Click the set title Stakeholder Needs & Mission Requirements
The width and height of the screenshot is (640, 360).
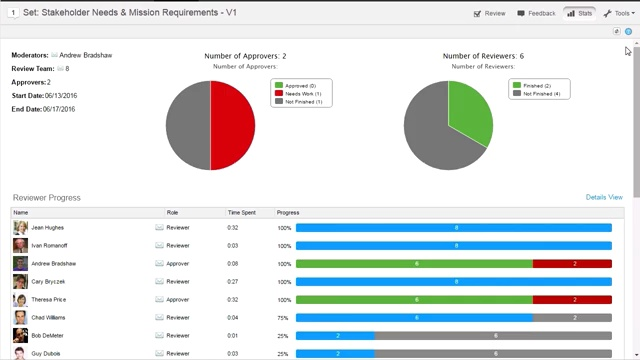(130, 13)
